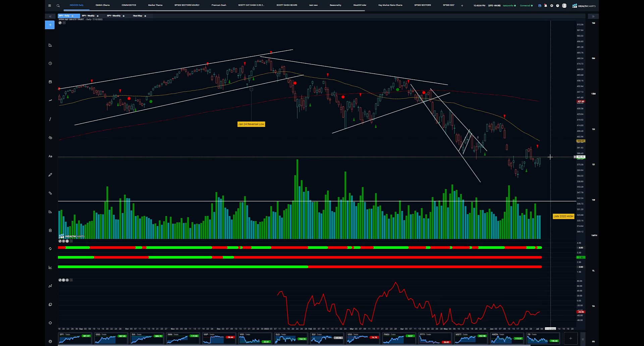The height and width of the screenshot is (346, 644).
Task: Open the calendar tool in left sidebar
Action: 50,82
